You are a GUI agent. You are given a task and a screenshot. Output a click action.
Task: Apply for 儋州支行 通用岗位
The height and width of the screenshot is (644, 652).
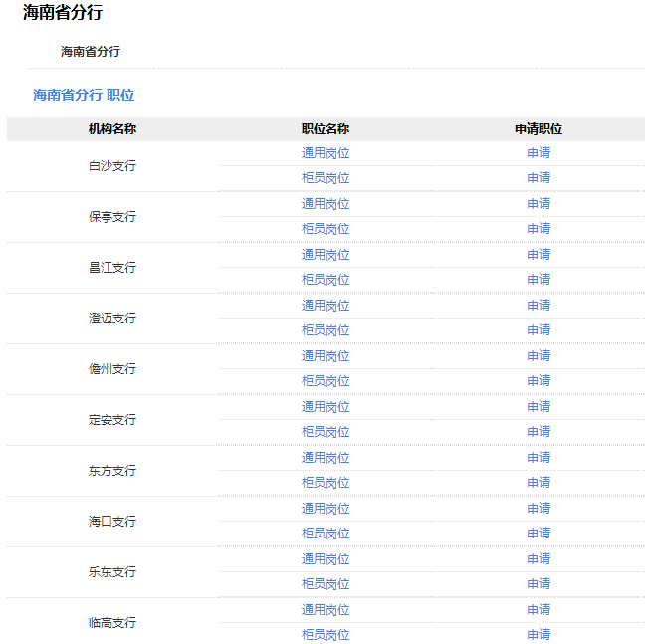pyautogui.click(x=539, y=356)
